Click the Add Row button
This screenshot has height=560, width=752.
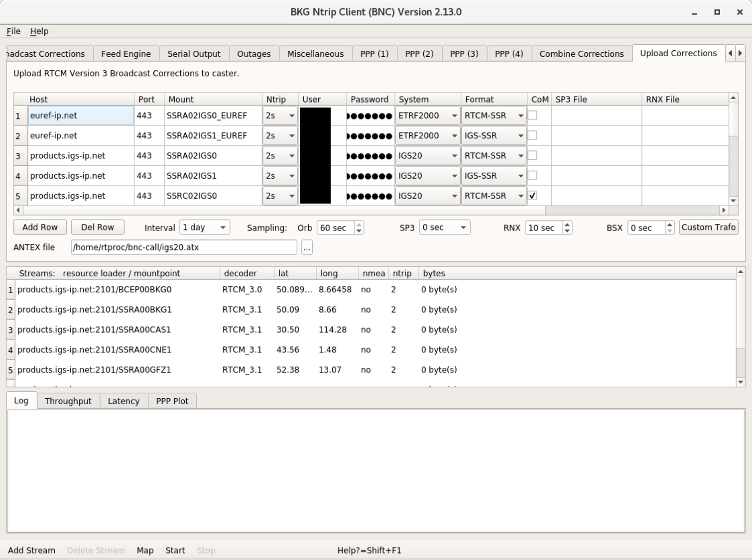click(40, 227)
